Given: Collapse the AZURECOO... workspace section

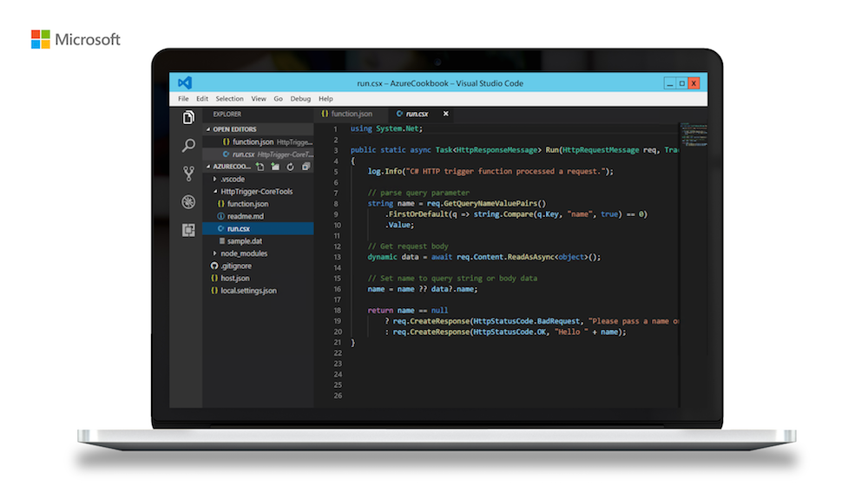Looking at the screenshot, I should tap(208, 167).
